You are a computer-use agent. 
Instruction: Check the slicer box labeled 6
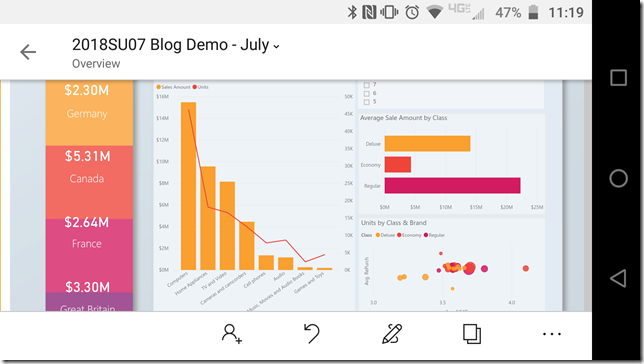pos(366,93)
